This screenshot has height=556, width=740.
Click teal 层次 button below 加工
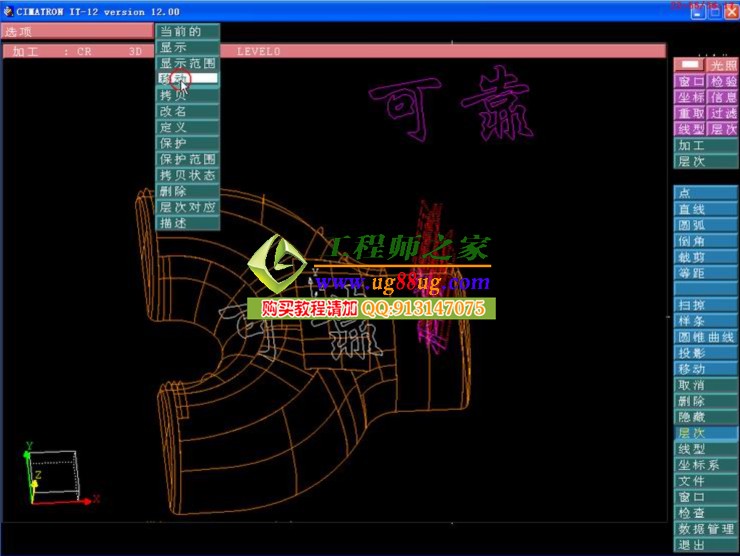click(706, 161)
